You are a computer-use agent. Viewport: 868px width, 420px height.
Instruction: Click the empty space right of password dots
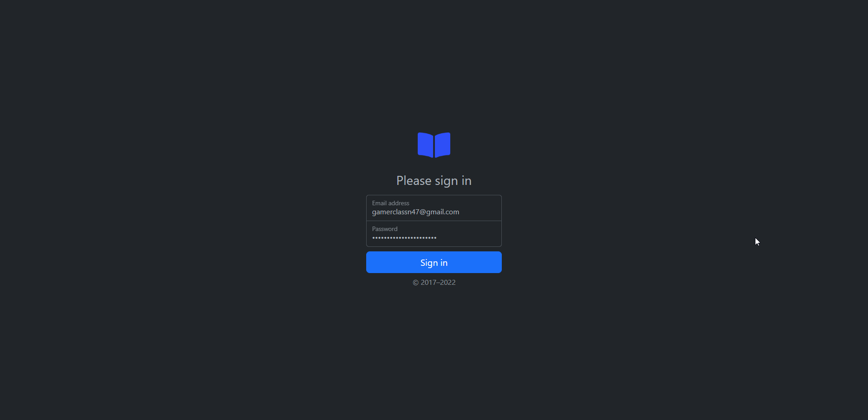pyautogui.click(x=468, y=238)
